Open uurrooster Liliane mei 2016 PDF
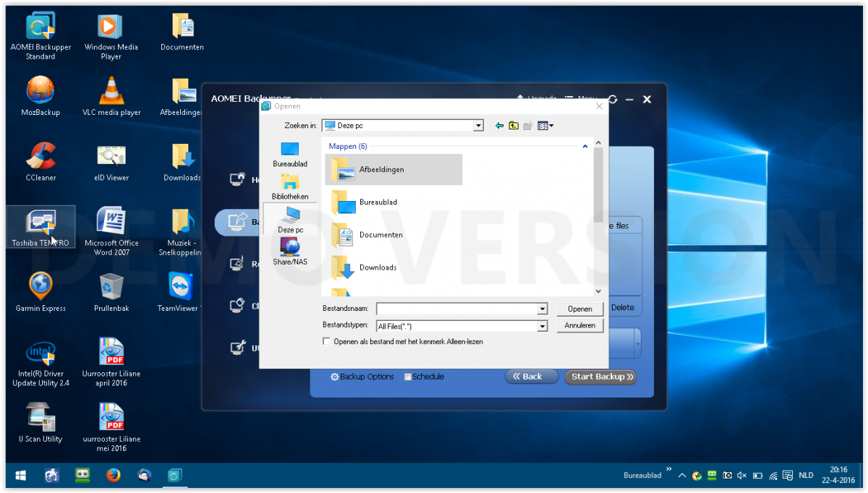 pos(111,427)
